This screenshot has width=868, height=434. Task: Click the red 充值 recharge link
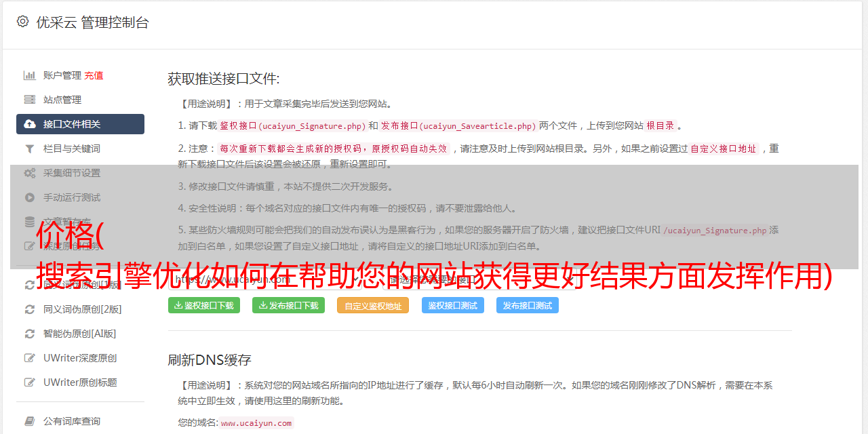click(94, 75)
